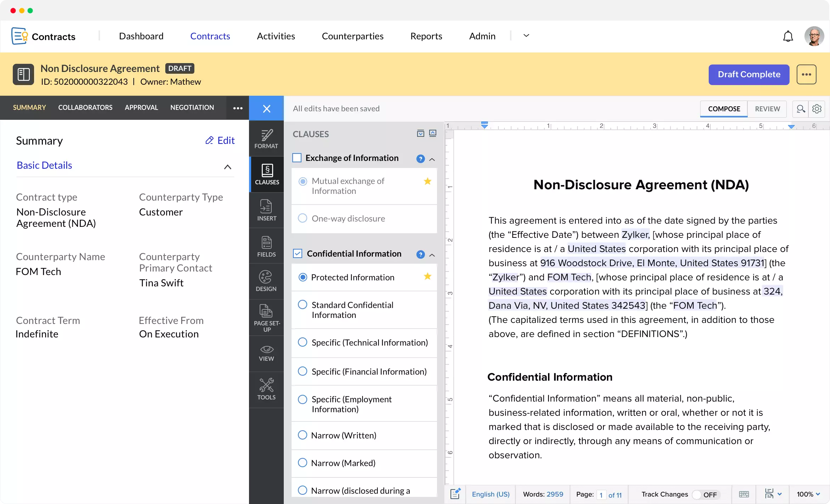The image size is (830, 504).
Task: Select the Insert tool in the sidebar
Action: click(x=266, y=210)
